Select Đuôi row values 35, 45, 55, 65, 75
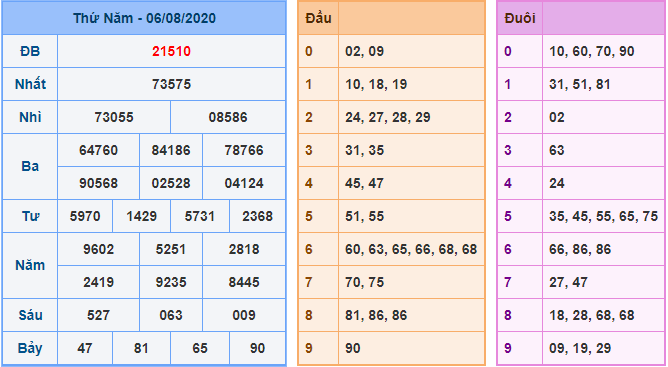Image resolution: width=668 pixels, height=367 pixels. click(604, 216)
